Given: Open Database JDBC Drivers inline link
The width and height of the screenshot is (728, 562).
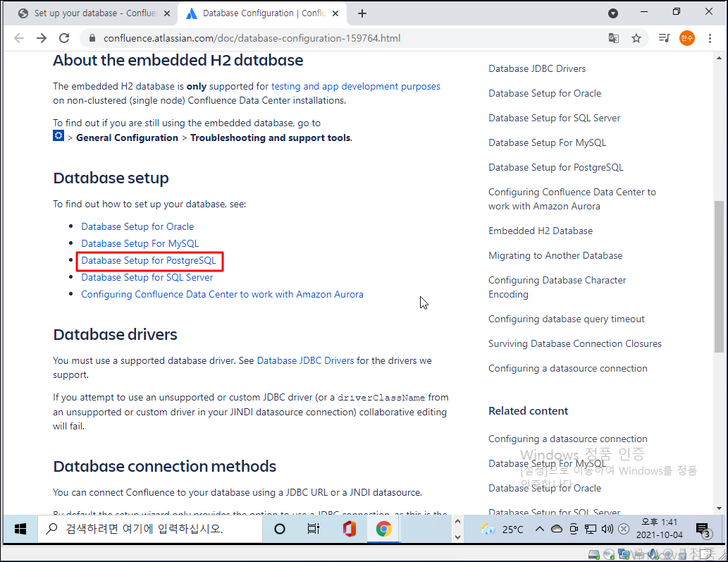Looking at the screenshot, I should (x=305, y=360).
